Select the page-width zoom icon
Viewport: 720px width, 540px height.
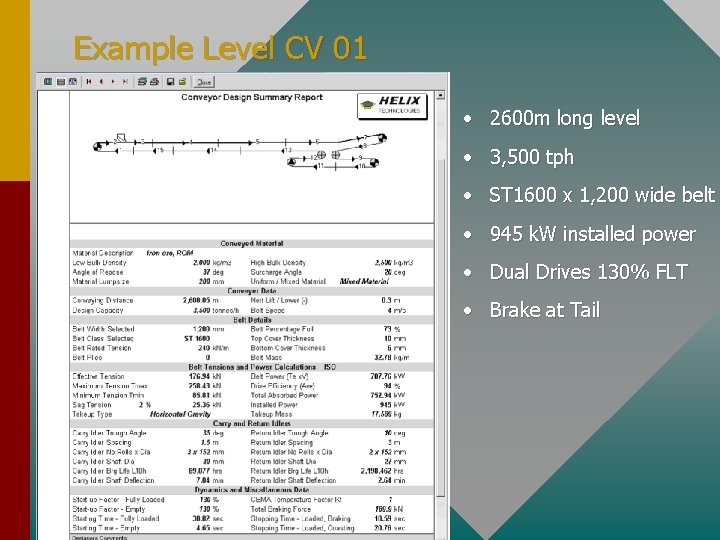coord(73,82)
